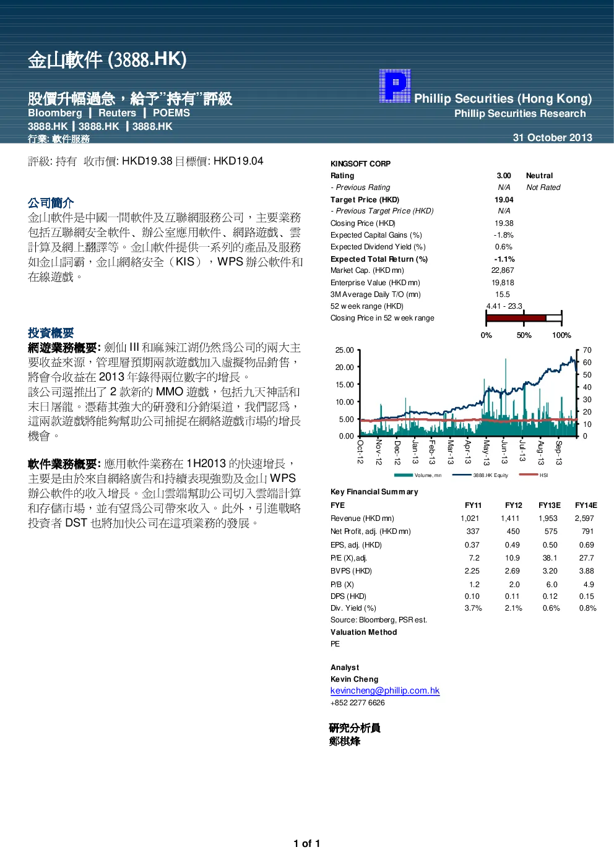The image size is (614, 868).
Task: Select the "KINGSOFT CORP" table heading
Action: point(360,164)
